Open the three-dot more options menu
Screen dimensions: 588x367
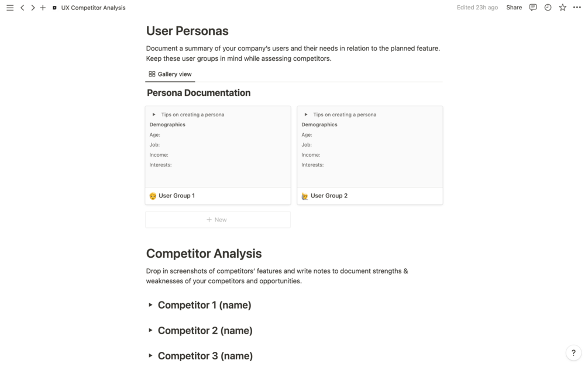pyautogui.click(x=577, y=8)
